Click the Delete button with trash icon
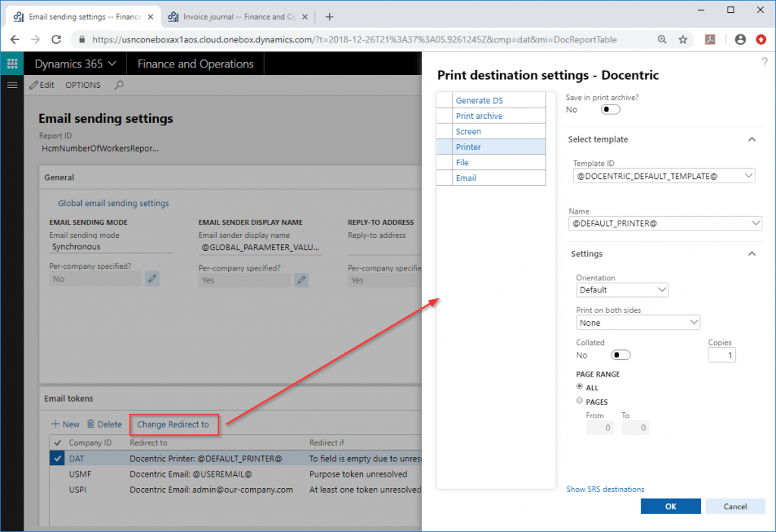 105,424
